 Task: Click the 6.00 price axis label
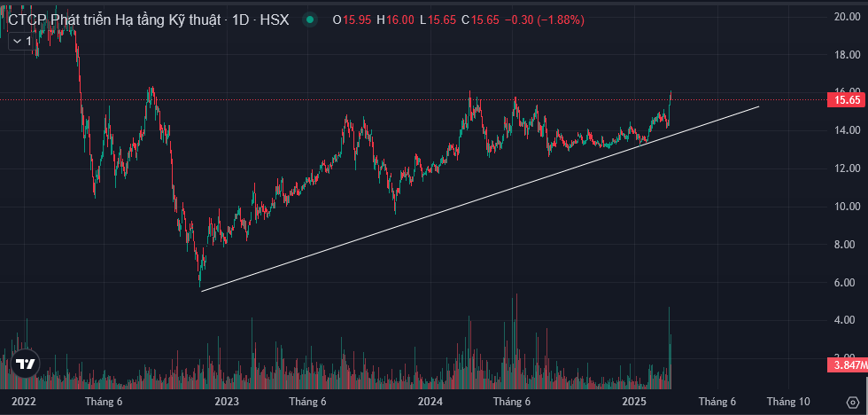pyautogui.click(x=847, y=283)
